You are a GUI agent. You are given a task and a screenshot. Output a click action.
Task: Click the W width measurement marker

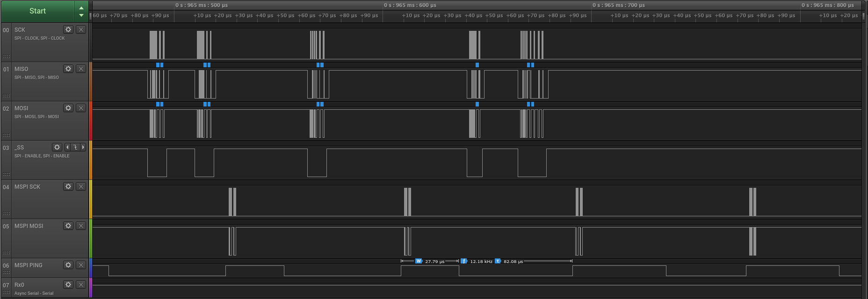click(x=419, y=261)
